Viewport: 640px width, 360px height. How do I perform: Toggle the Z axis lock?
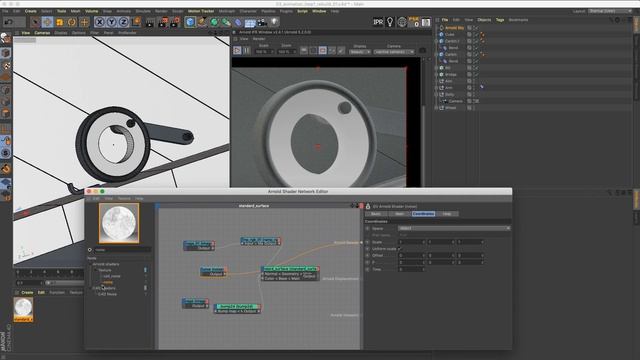(124, 22)
